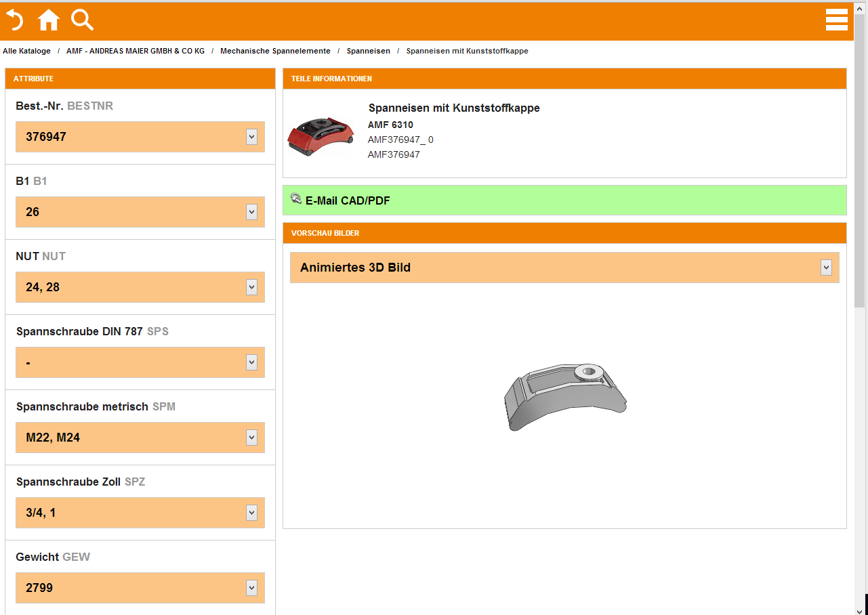
Task: Expand the NUT 24, 28 dropdown
Action: tap(251, 287)
